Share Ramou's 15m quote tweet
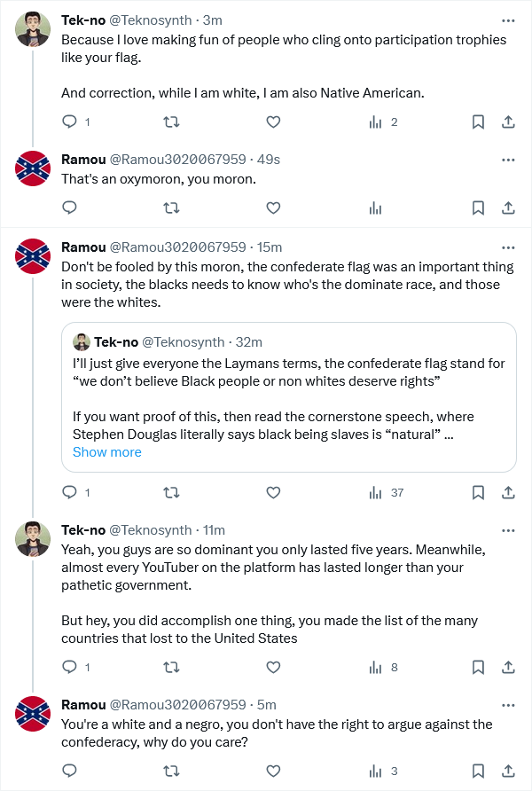Image resolution: width=532 pixels, height=791 pixels. [x=508, y=492]
